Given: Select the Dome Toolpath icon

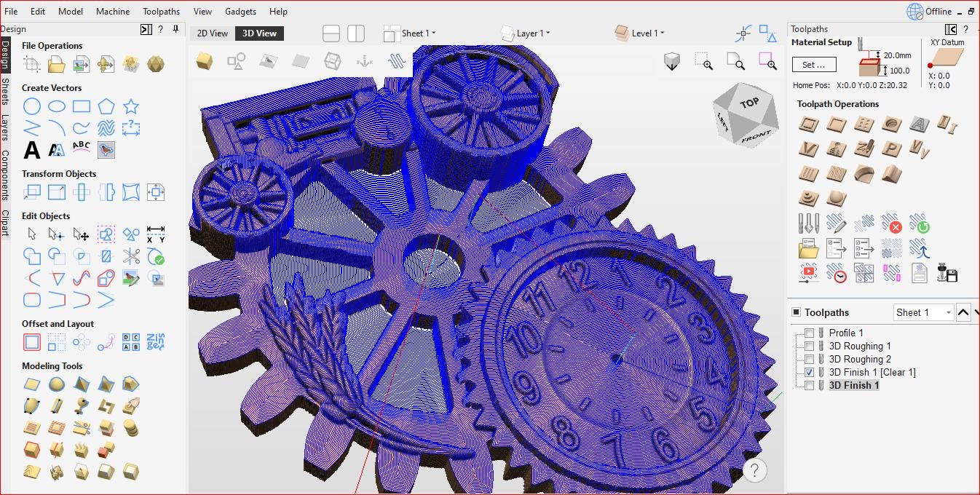Looking at the screenshot, I should click(837, 198).
